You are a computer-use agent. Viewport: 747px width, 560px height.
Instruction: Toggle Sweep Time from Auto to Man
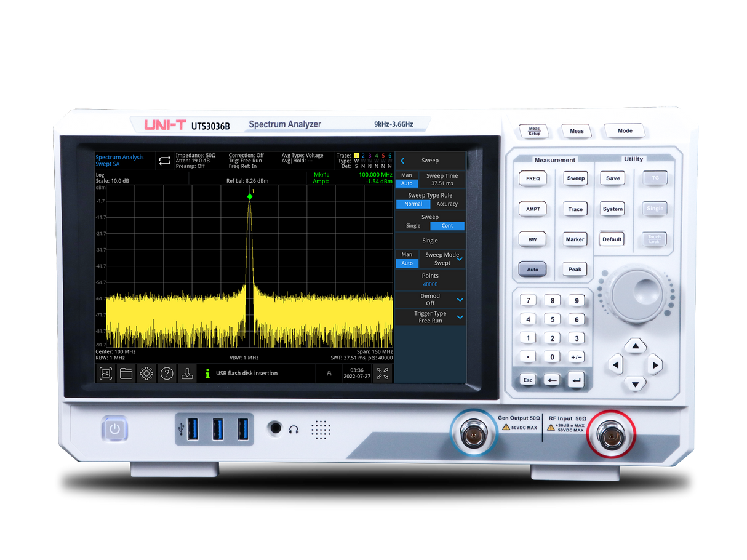[x=407, y=175]
